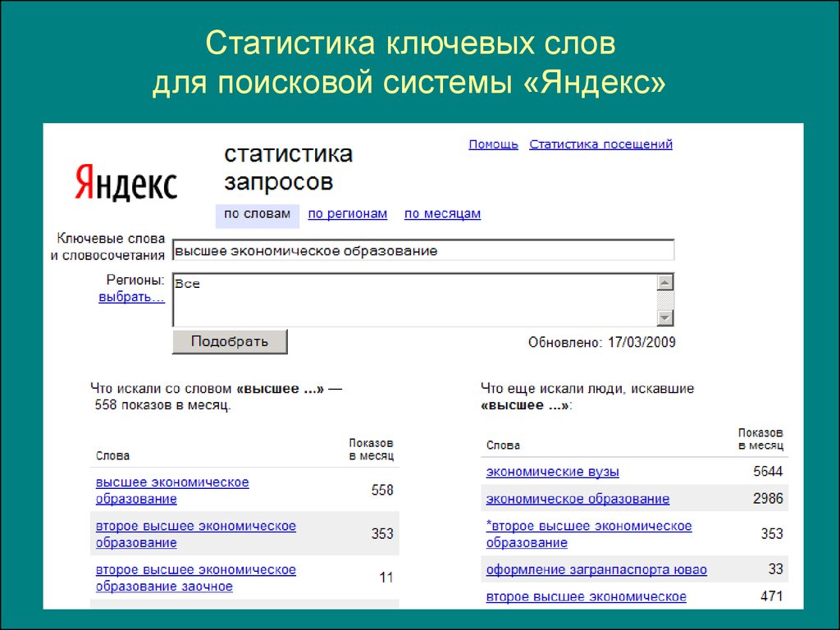
Task: Click regions list scroll down arrow
Action: (x=664, y=317)
